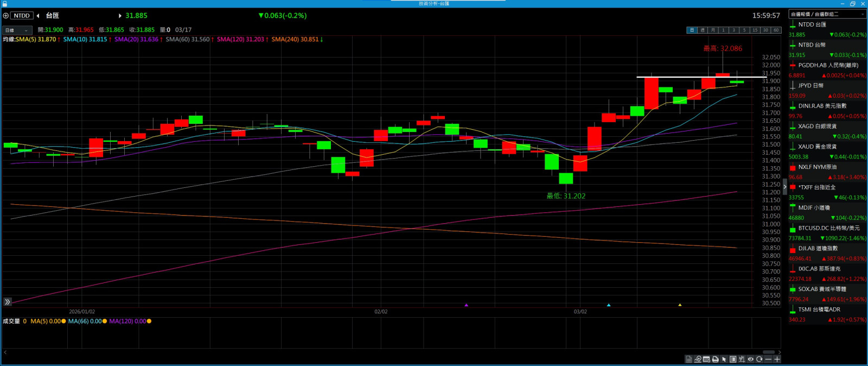Switch to the 週 weekly timeframe tab

(703, 30)
